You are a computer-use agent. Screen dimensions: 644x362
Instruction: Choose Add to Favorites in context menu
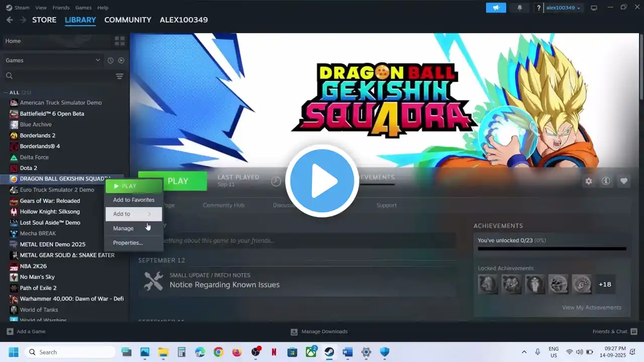[133, 200]
